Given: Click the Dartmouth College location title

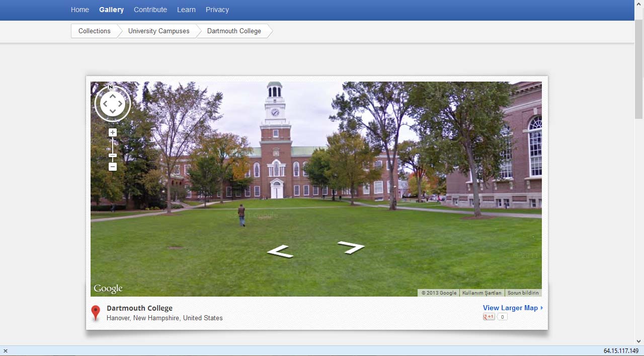Looking at the screenshot, I should pos(139,308).
